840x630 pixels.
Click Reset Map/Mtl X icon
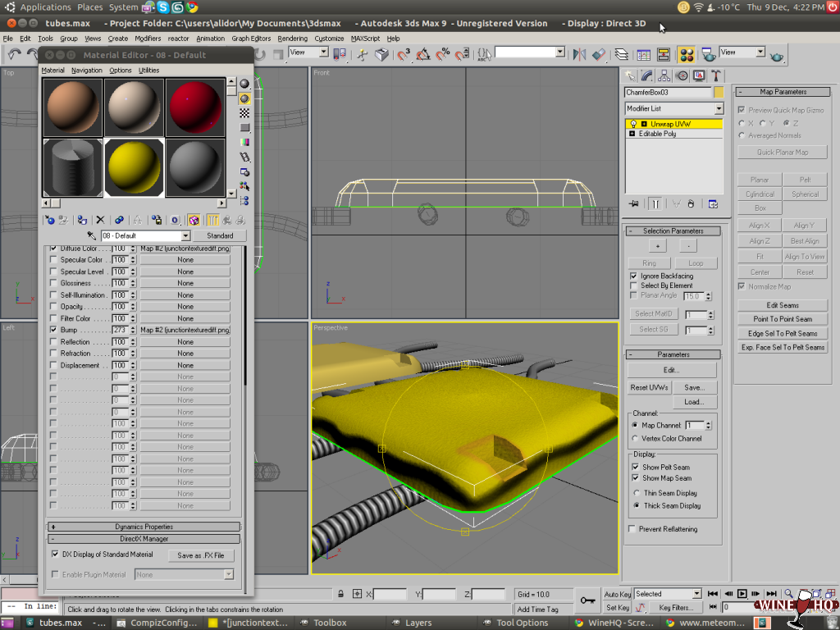(100, 220)
